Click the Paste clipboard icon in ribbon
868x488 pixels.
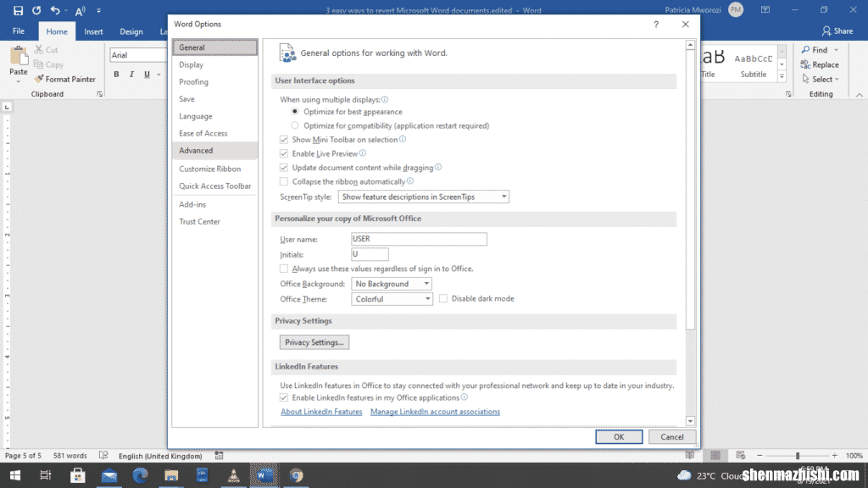[x=19, y=56]
